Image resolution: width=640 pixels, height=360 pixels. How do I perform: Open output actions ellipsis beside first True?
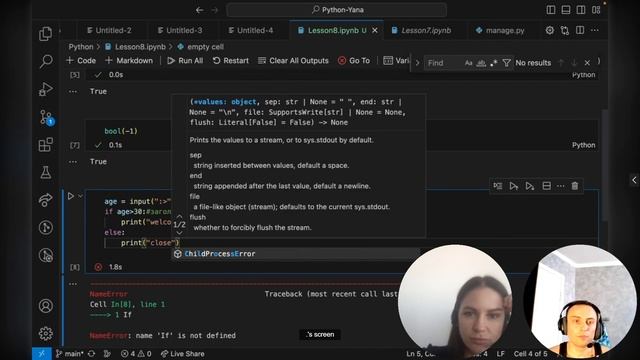73,91
